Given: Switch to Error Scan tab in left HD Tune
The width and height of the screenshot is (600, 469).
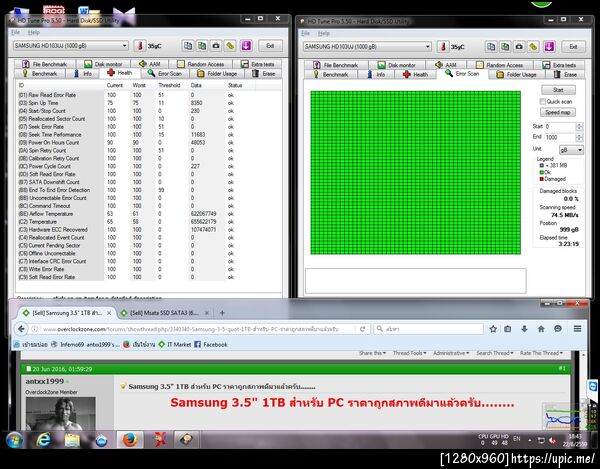Looking at the screenshot, I should pos(165,73).
